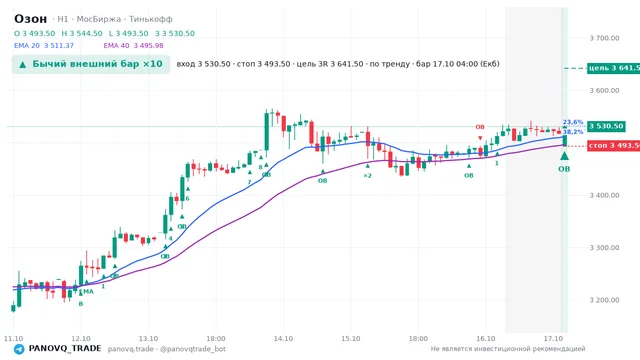Viewport: 640px width, 360px height.
Task: Click the 11.10 date label
Action: [x=13, y=339]
